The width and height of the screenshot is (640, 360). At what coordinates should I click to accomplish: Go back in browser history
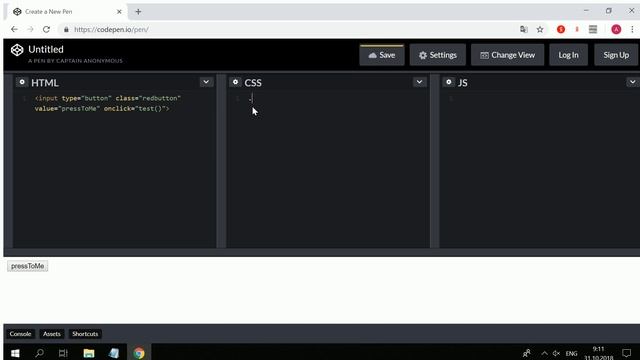[x=14, y=29]
